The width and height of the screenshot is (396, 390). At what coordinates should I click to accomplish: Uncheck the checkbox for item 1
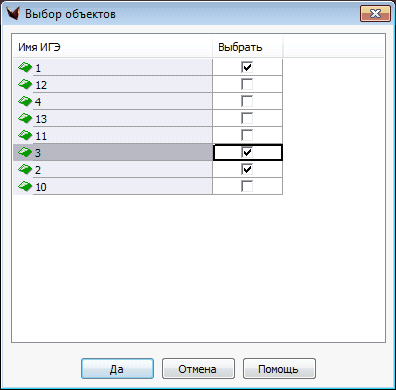click(247, 67)
